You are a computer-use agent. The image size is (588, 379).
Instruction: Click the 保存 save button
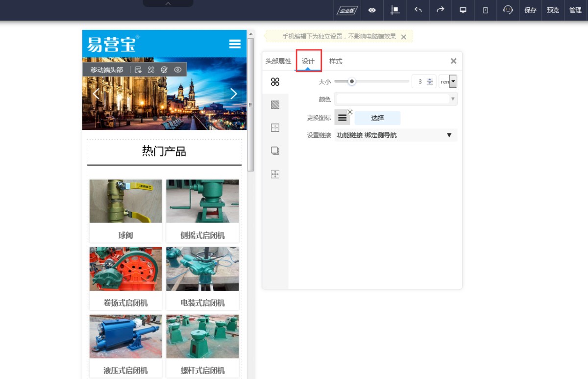[530, 10]
